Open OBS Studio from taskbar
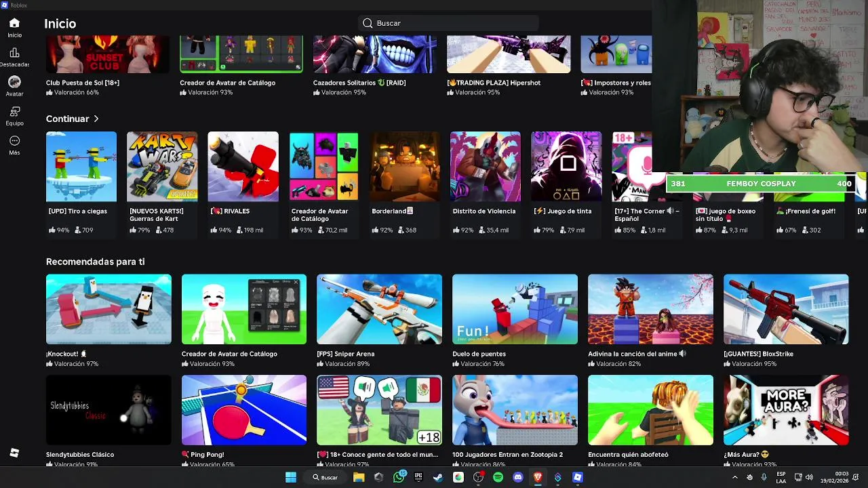 478,477
